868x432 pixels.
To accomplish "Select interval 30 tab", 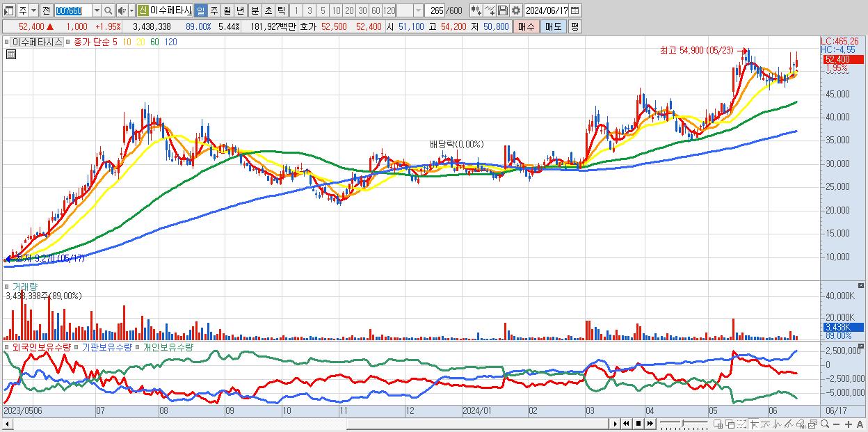I will 362,10.
